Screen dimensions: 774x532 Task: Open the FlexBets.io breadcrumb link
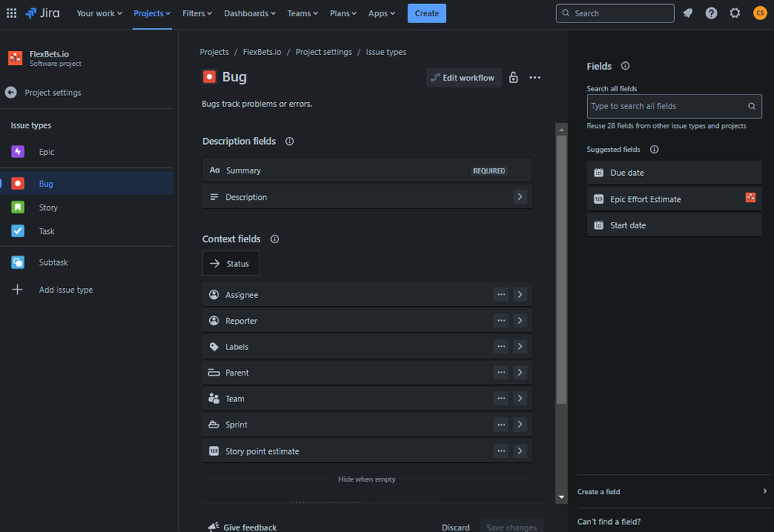point(262,52)
